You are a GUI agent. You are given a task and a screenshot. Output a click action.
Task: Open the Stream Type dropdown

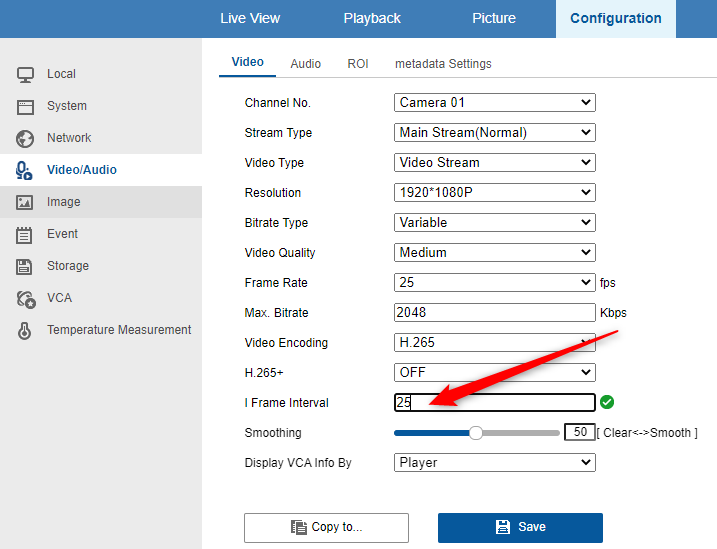495,133
